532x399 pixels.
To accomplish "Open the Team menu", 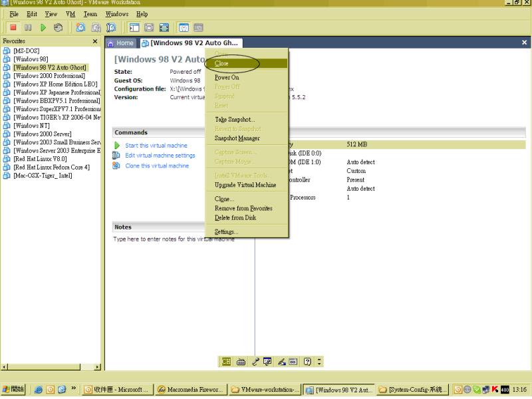I will 90,14.
